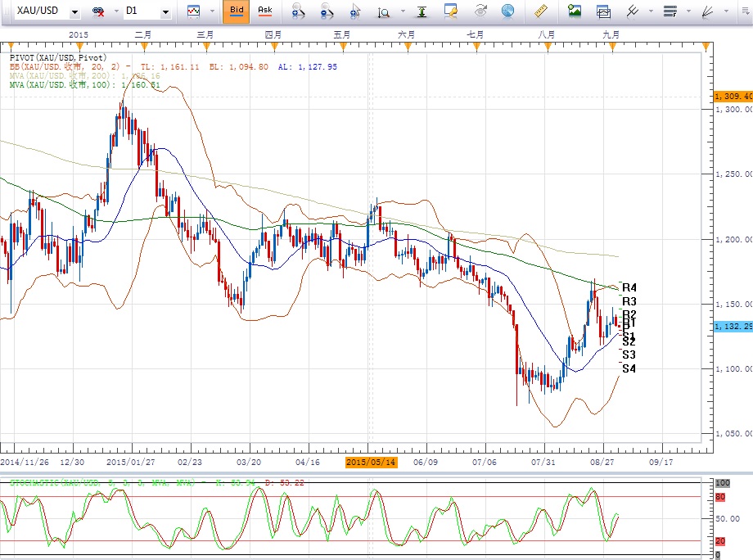Click the 1,132 current price label on axis

click(733, 327)
